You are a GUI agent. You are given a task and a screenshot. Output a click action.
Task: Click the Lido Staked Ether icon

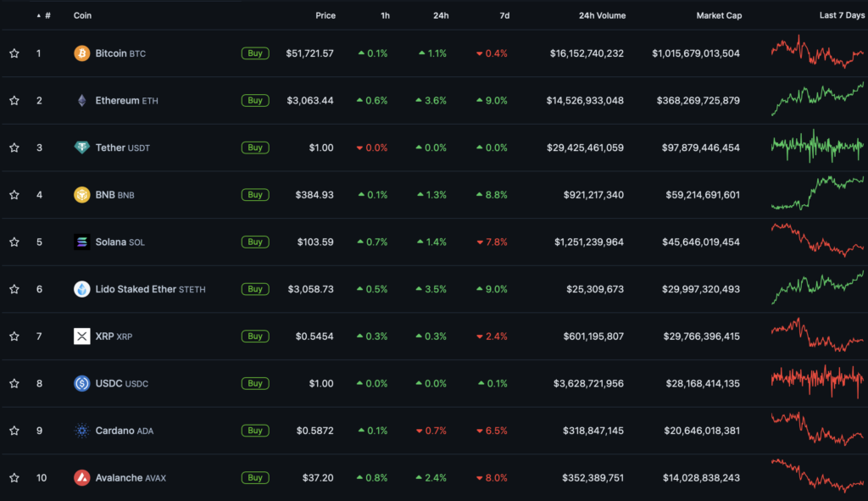[81, 289]
